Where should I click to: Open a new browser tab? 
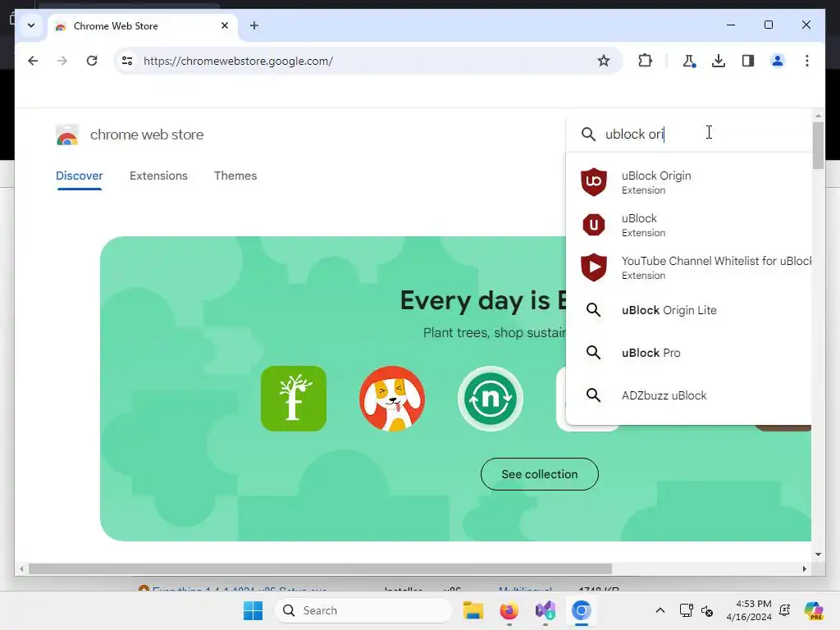(254, 25)
